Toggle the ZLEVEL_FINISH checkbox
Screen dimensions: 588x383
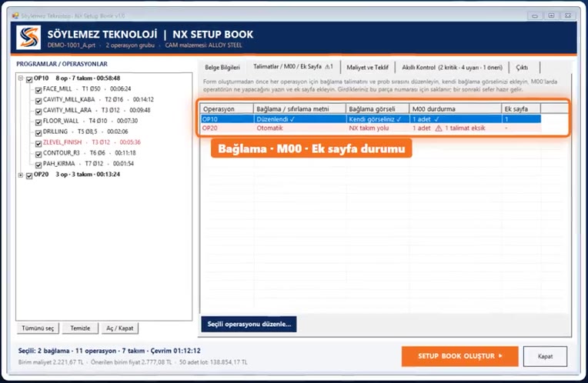point(38,143)
